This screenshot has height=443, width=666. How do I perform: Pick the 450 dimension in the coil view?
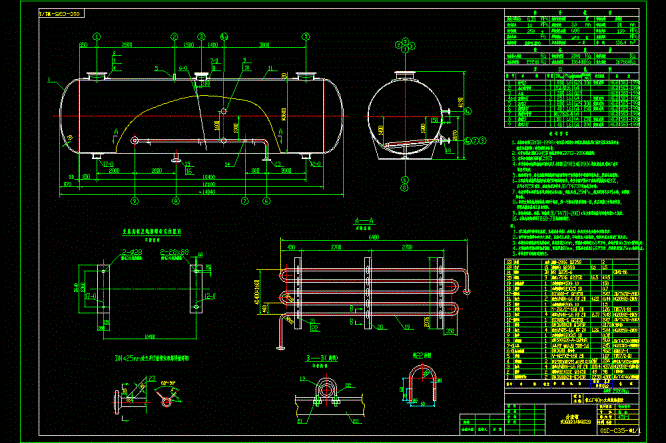click(291, 247)
